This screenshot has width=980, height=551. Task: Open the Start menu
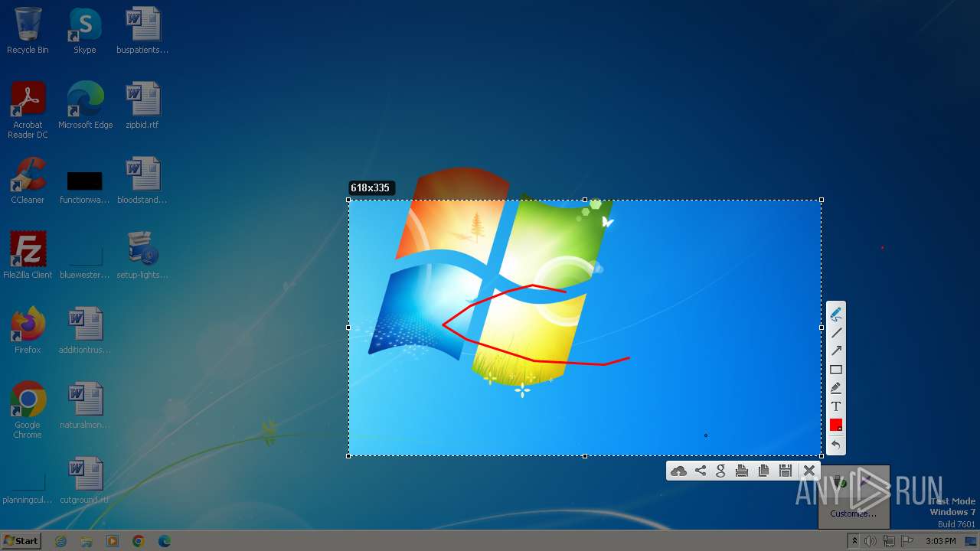pyautogui.click(x=21, y=541)
